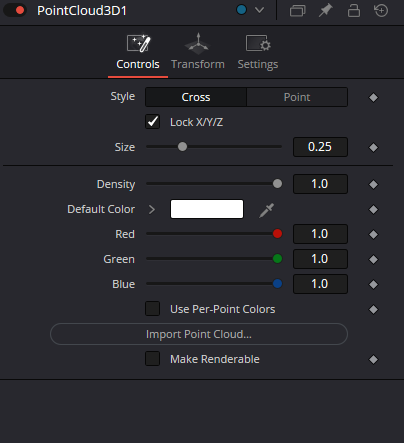Open the white Default Color swatch
404x443 pixels.
point(207,209)
